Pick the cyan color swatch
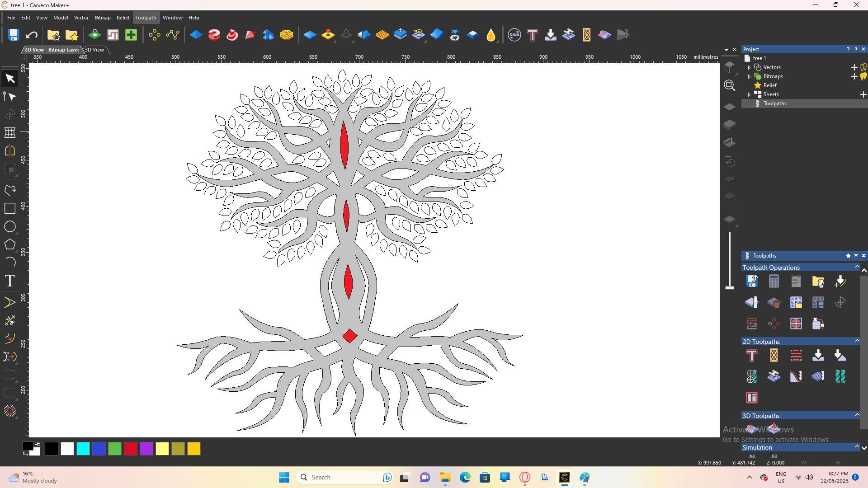 pyautogui.click(x=83, y=449)
